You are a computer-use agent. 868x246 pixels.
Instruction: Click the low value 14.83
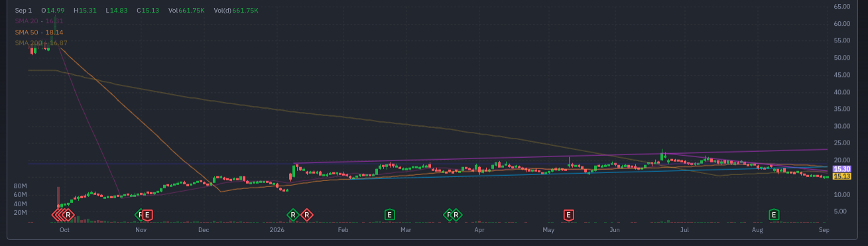pos(119,11)
